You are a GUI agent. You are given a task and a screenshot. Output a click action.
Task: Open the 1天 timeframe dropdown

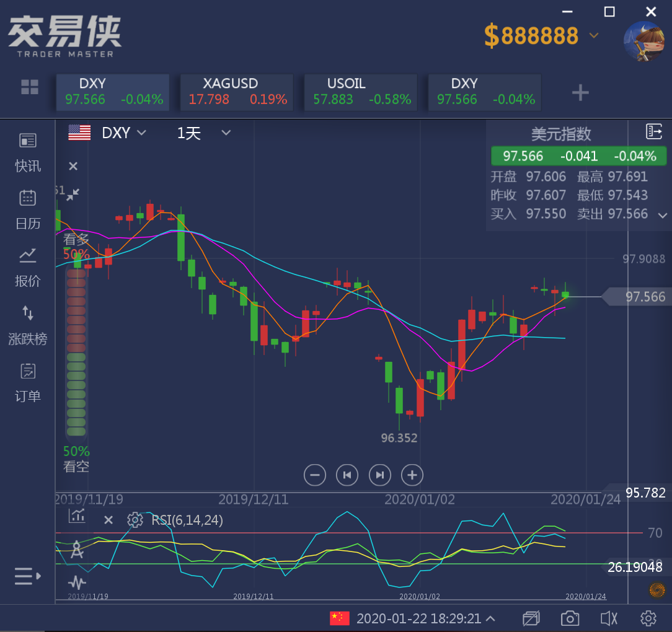pyautogui.click(x=203, y=133)
